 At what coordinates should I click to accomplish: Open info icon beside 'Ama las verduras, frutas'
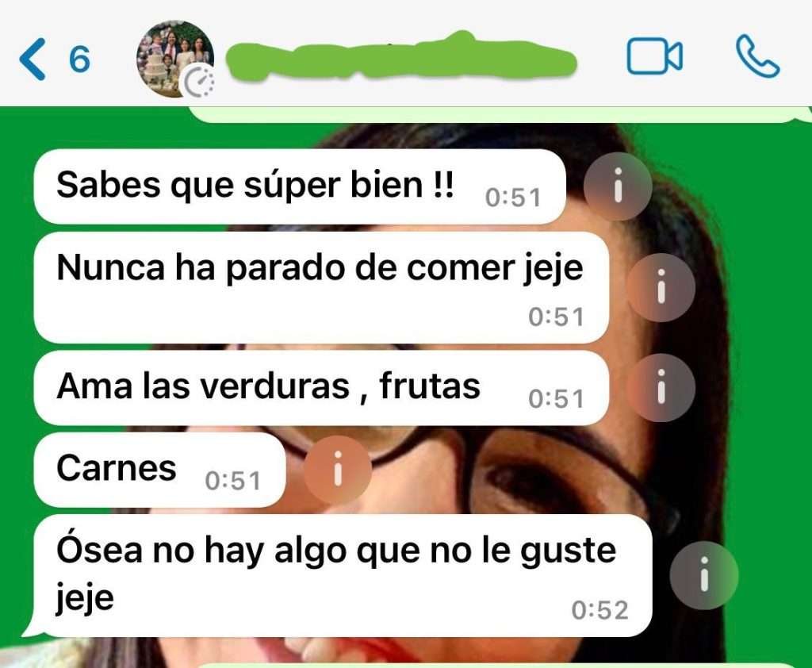[x=661, y=388]
